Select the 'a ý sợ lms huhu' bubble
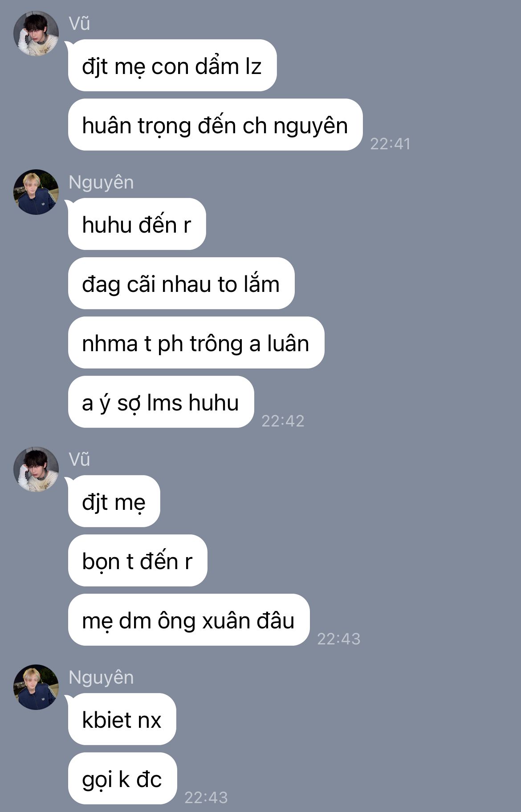The height and width of the screenshot is (812, 521). (x=161, y=402)
